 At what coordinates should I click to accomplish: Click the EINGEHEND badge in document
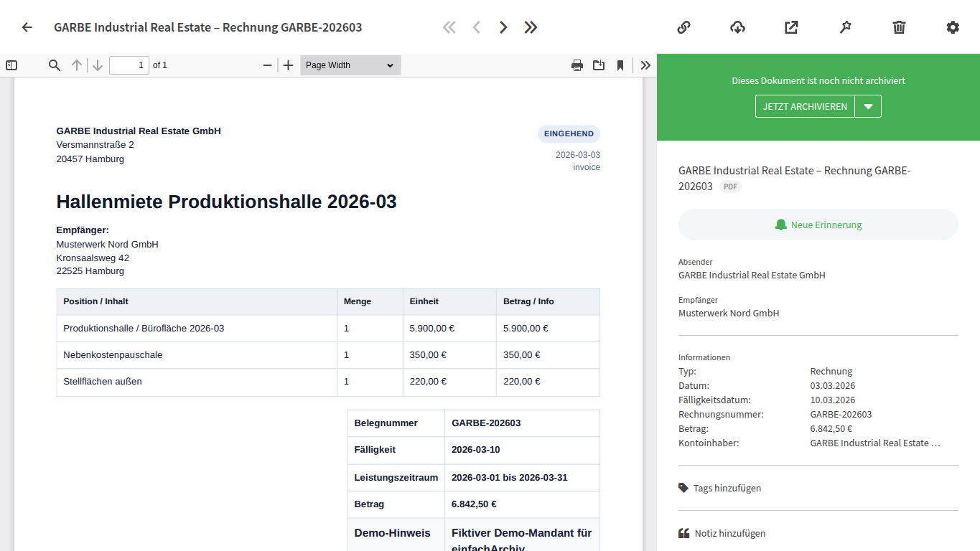click(x=569, y=134)
